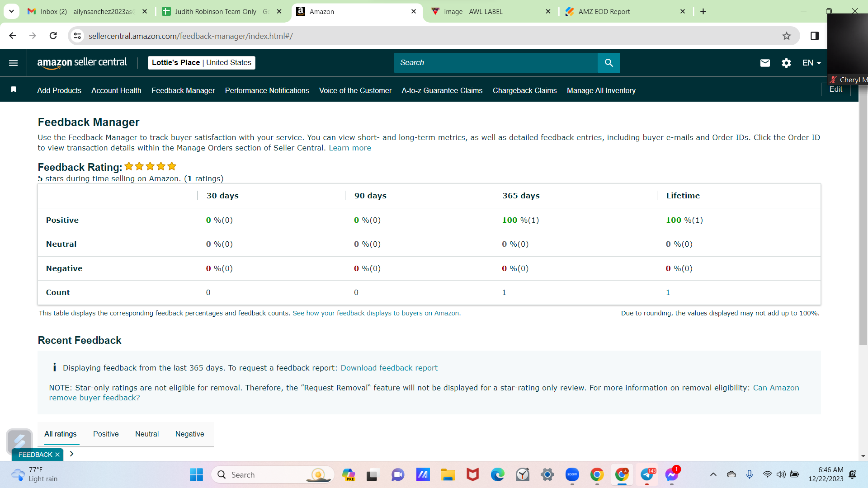
Task: Expand the arrow next to FEEDBACK tag
Action: (71, 454)
